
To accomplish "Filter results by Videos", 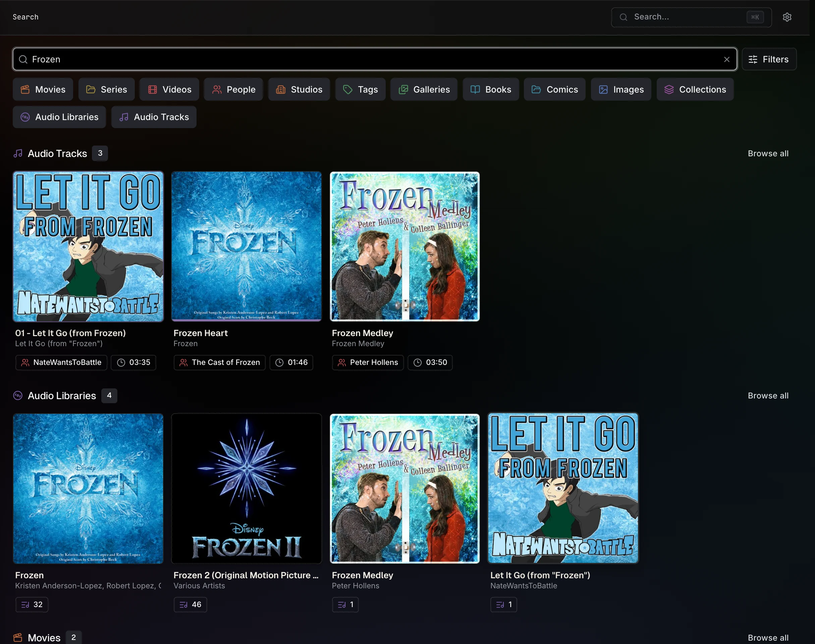I will (x=169, y=89).
